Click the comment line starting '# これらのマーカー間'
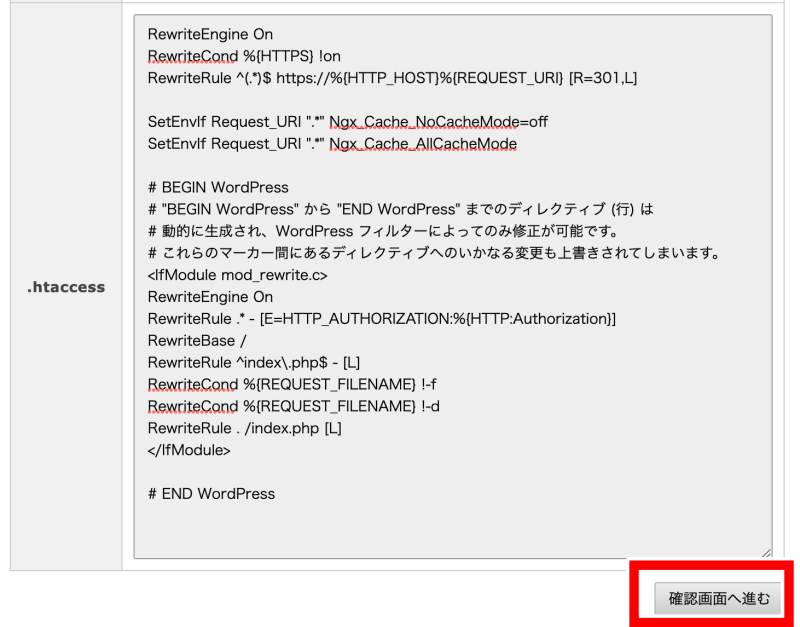 click(x=434, y=253)
